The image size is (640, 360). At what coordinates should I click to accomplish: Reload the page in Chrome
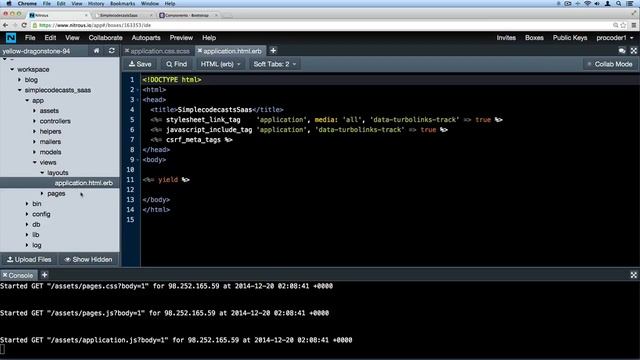tap(24, 25)
